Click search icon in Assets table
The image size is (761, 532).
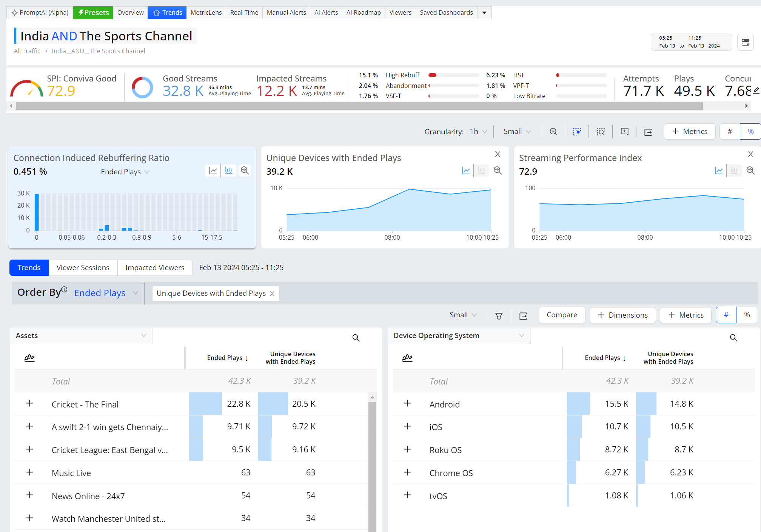tap(356, 338)
